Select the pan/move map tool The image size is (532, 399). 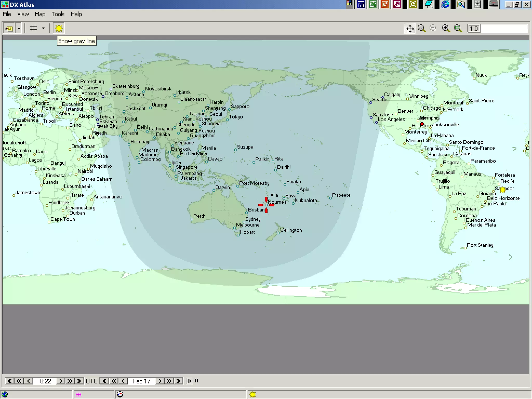tap(410, 28)
